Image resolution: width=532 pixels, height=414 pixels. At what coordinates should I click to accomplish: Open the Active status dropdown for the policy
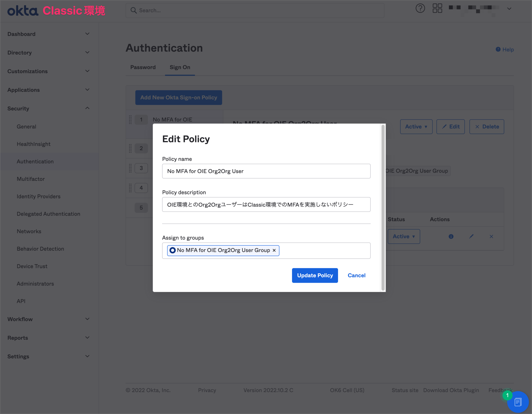click(416, 127)
